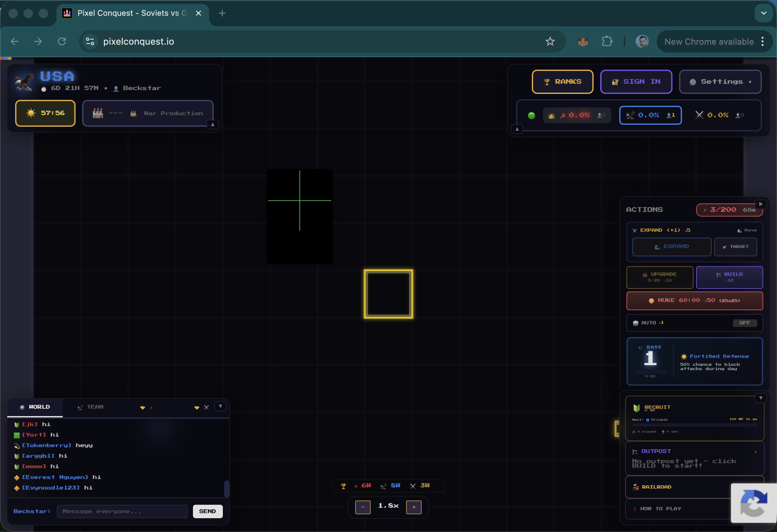777x532 pixels.
Task: Click the Beckstar player name
Action: point(142,88)
